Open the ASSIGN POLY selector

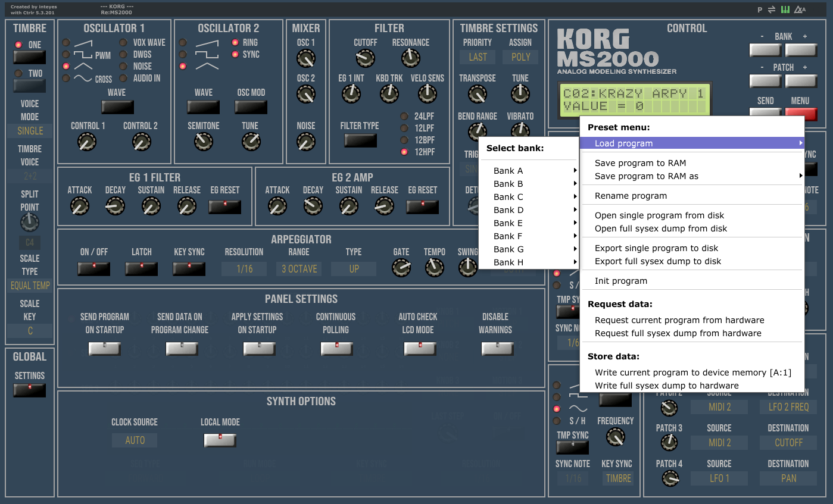(520, 57)
